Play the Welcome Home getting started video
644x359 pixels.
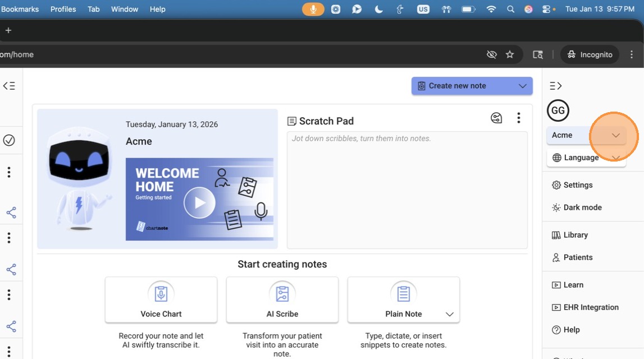tap(199, 202)
